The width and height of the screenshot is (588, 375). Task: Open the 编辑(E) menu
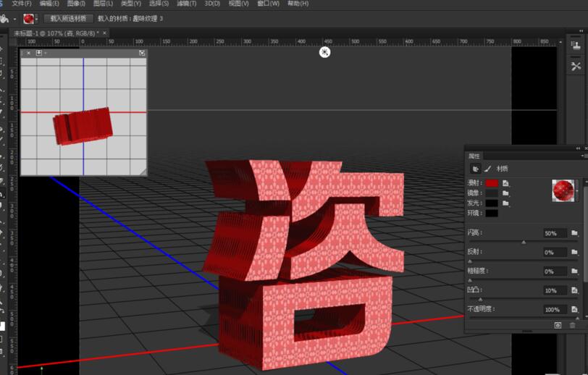click(49, 4)
